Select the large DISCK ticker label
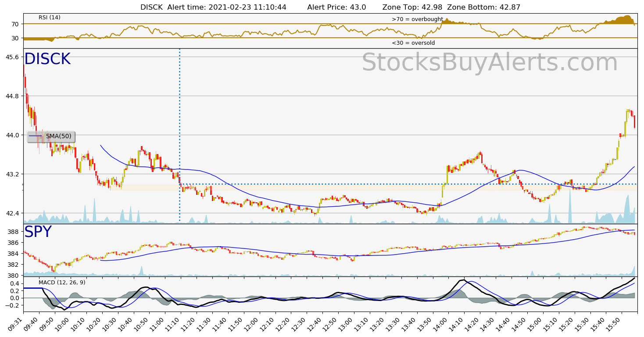Screen dimensions: 644x337 point(47,59)
